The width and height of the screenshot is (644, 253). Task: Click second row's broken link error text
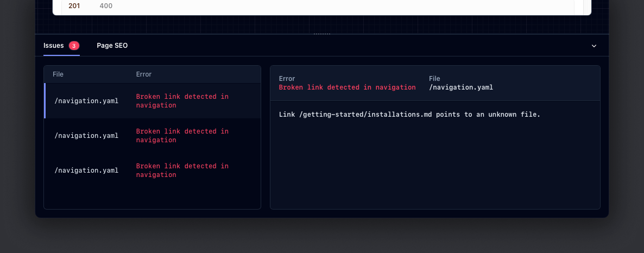click(x=182, y=136)
